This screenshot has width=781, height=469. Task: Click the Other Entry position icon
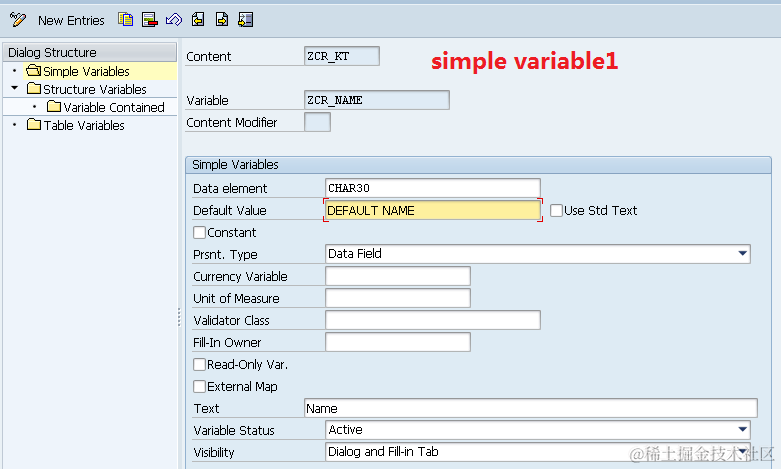coord(246,19)
